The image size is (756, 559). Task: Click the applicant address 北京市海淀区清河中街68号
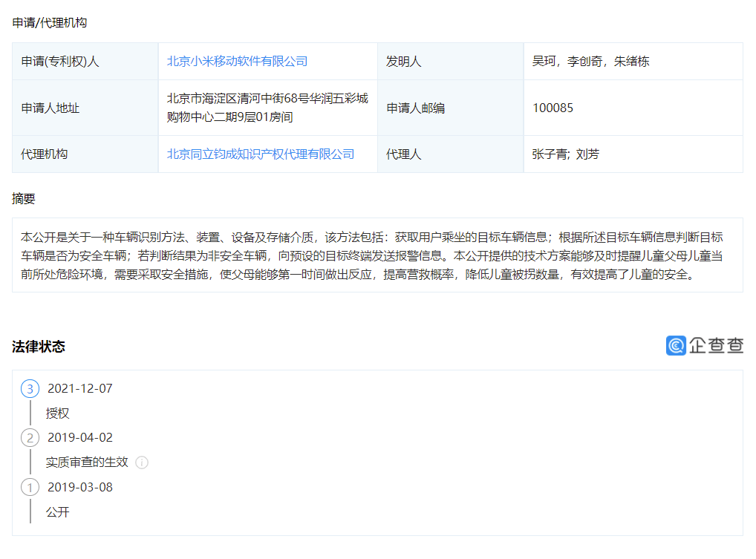pos(267,108)
